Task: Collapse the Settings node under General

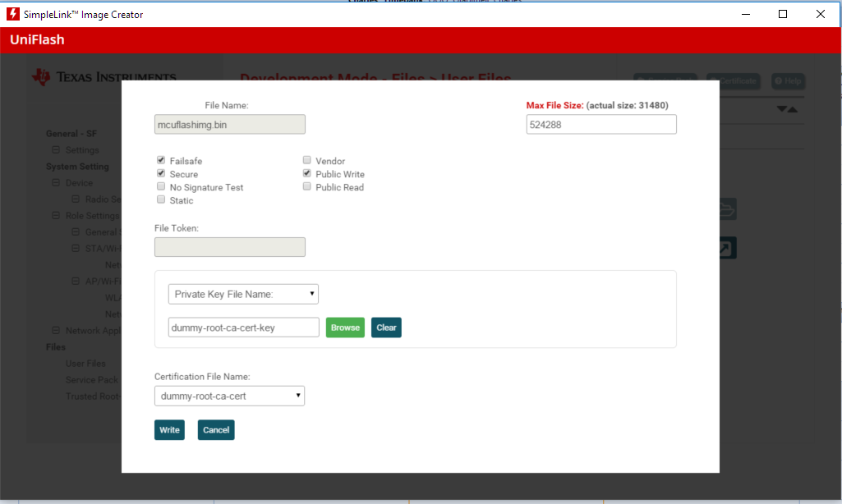Action: coord(56,149)
